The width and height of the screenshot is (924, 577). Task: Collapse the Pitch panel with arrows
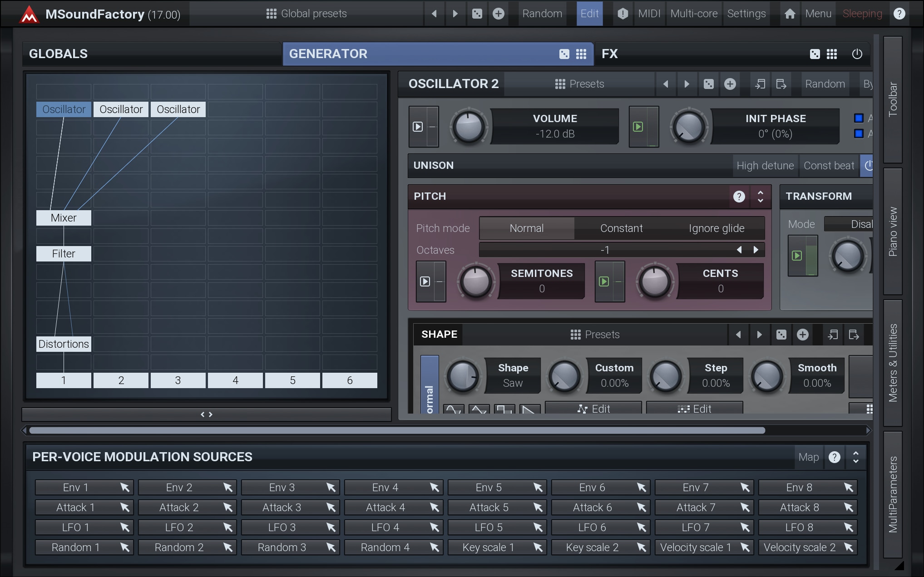point(760,196)
